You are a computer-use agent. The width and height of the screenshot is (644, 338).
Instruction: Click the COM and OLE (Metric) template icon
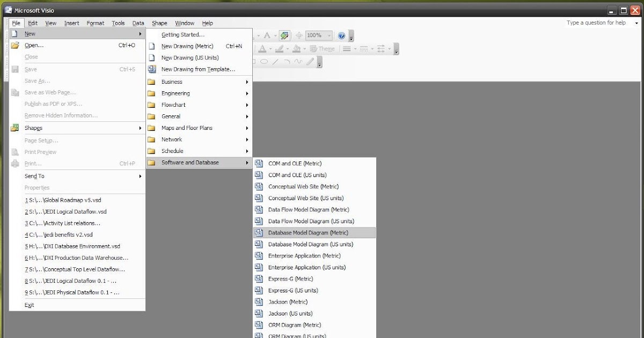point(259,164)
